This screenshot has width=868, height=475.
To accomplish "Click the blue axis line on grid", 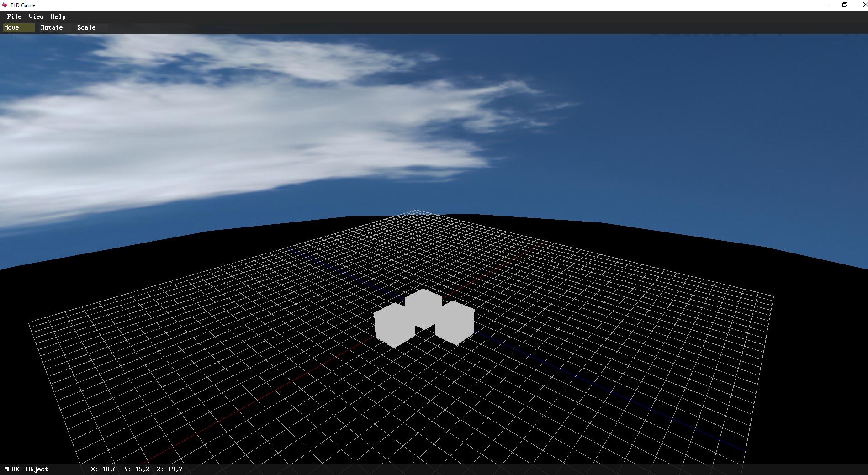I will coord(594,384).
